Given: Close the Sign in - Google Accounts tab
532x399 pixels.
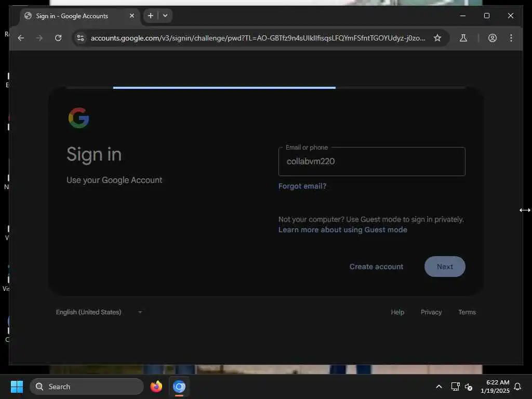Looking at the screenshot, I should pos(132,16).
